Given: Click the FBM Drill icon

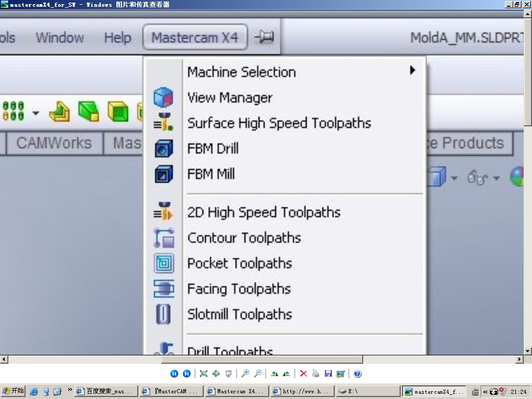Looking at the screenshot, I should point(164,148).
